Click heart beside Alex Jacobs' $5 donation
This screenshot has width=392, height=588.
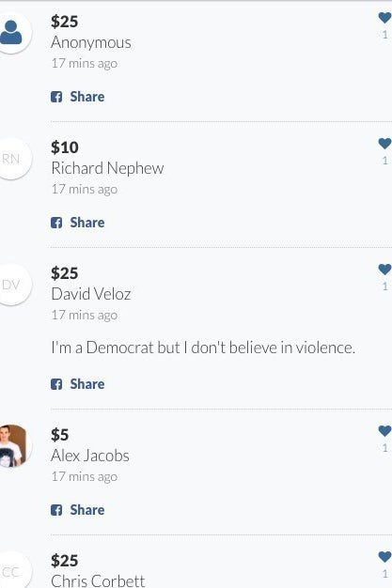384,431
